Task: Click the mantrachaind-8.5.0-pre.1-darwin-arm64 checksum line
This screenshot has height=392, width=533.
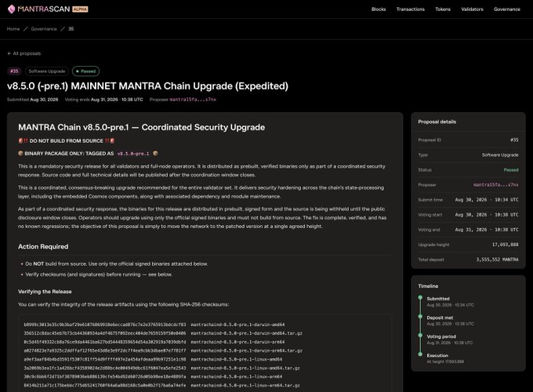Action: (154, 342)
